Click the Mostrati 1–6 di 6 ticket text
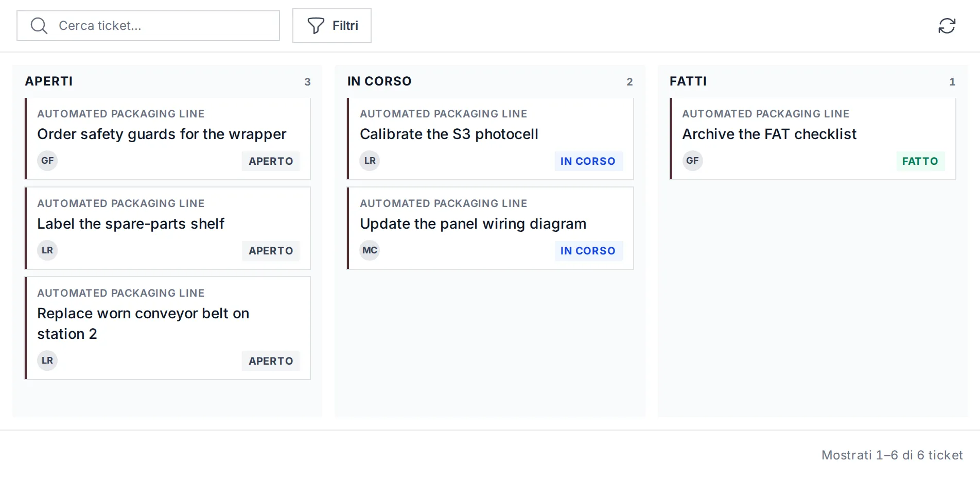Viewport: 980px width, 479px height. (892, 455)
